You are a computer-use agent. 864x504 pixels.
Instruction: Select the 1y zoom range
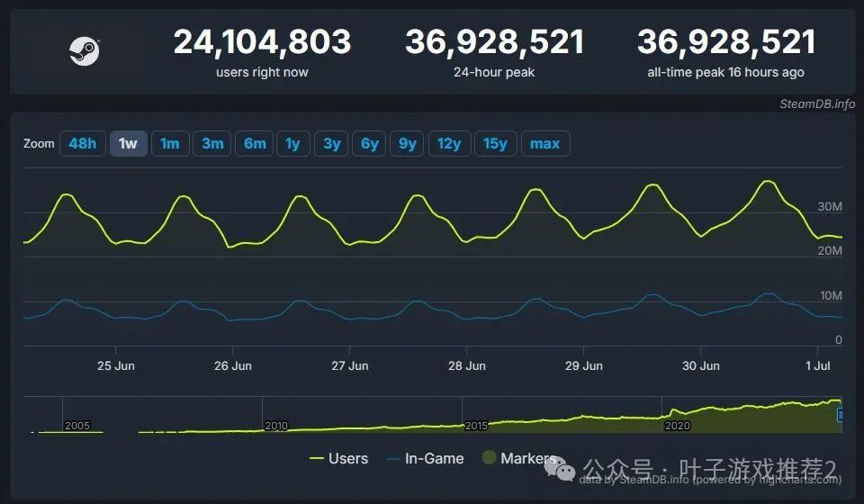pyautogui.click(x=293, y=144)
